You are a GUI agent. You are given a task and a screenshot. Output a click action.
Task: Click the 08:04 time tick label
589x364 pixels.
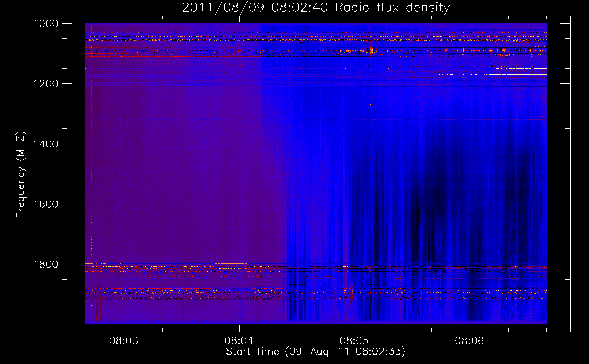[239, 341]
